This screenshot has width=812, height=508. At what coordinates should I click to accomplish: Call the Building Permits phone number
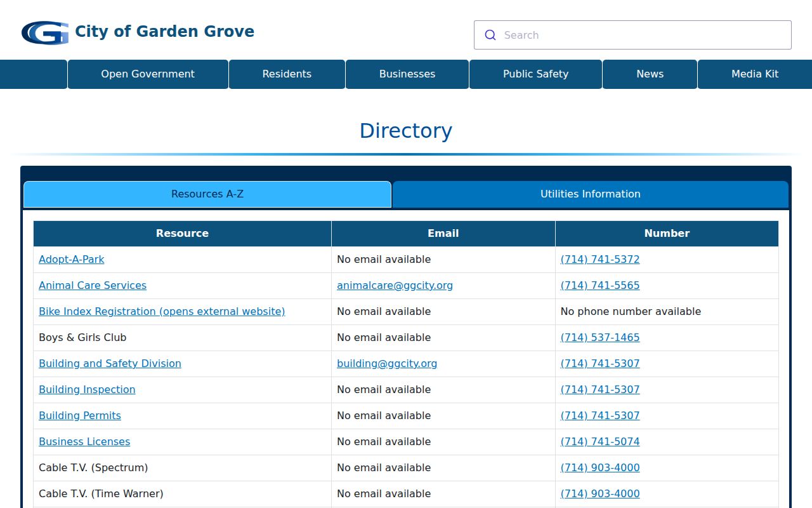point(600,415)
